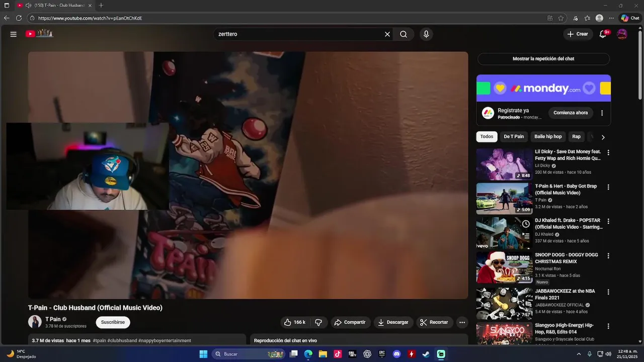644x362 pixels.
Task: Open menu for JABBAWOCKEEZ NBA Finals video
Action: click(x=608, y=292)
